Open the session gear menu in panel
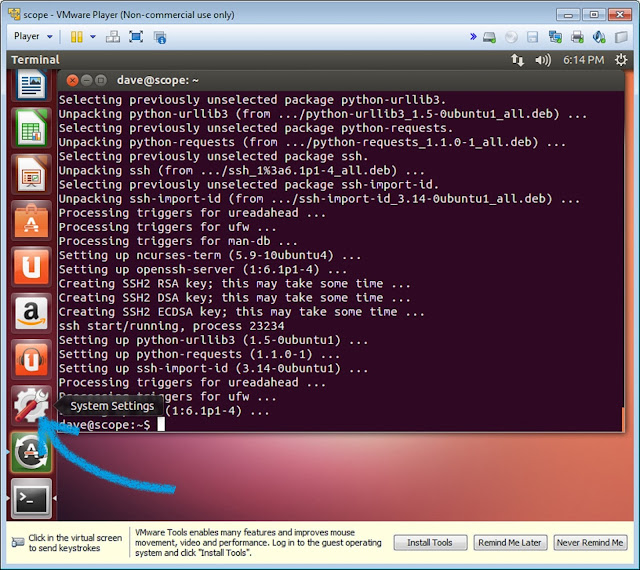This screenshot has height=570, width=640. pyautogui.click(x=621, y=60)
